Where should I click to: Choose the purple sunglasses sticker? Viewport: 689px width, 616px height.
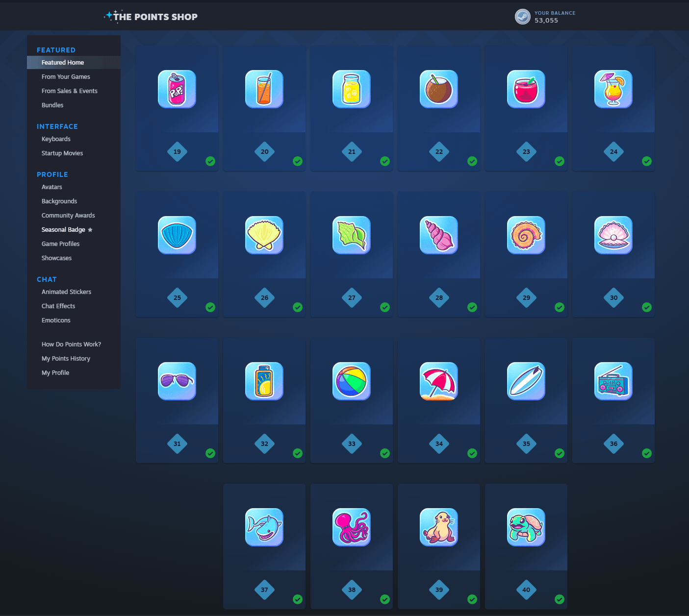tap(177, 381)
